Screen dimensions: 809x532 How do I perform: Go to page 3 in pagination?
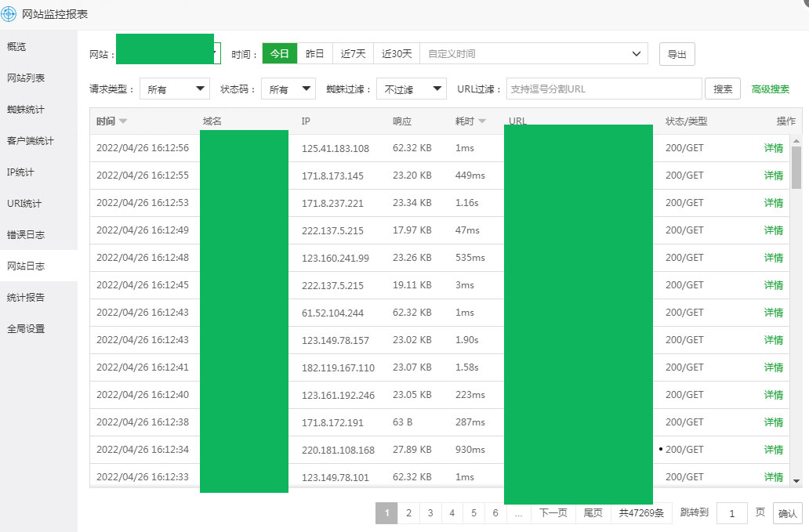coord(430,513)
